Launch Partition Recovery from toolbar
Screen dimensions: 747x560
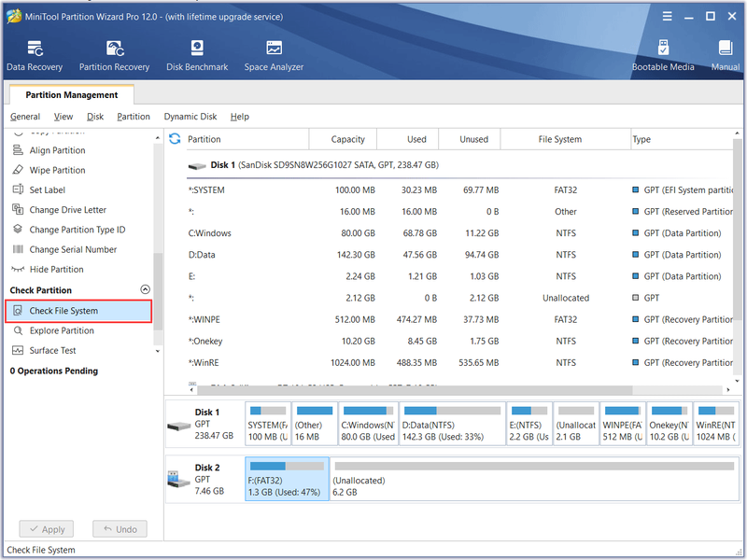pyautogui.click(x=114, y=56)
